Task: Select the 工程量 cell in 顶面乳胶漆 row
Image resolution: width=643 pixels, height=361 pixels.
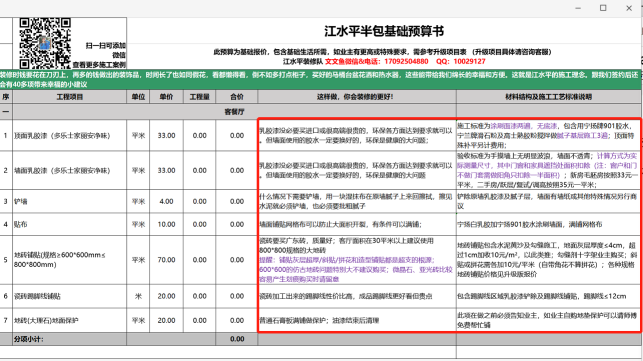Action: coord(200,135)
